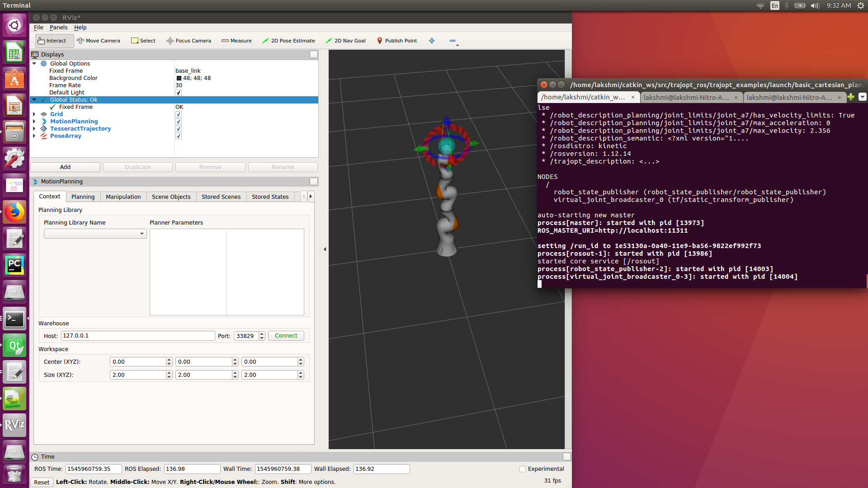Collapse the Global Options tree node

pos(34,64)
